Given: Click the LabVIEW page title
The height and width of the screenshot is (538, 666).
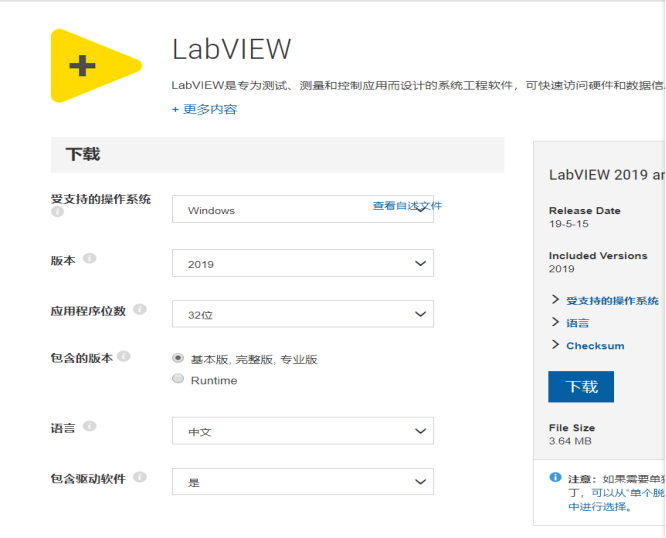Looking at the screenshot, I should (x=231, y=49).
